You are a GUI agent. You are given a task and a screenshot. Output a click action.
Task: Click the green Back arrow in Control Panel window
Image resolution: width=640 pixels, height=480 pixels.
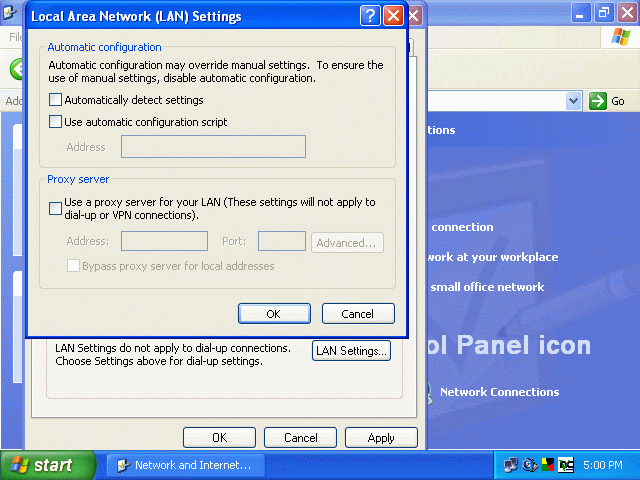click(x=17, y=69)
